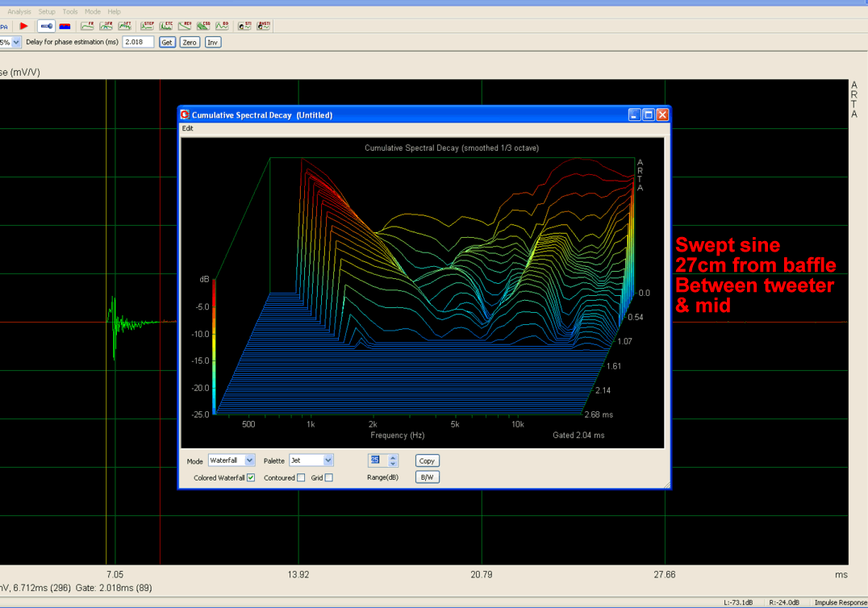Click the 'Frequency (Hz)' axis label

click(398, 435)
